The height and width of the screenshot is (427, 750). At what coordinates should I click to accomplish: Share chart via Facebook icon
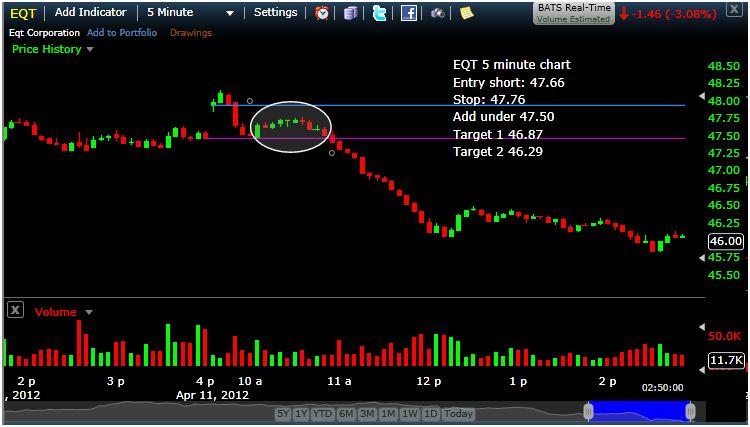(408, 13)
